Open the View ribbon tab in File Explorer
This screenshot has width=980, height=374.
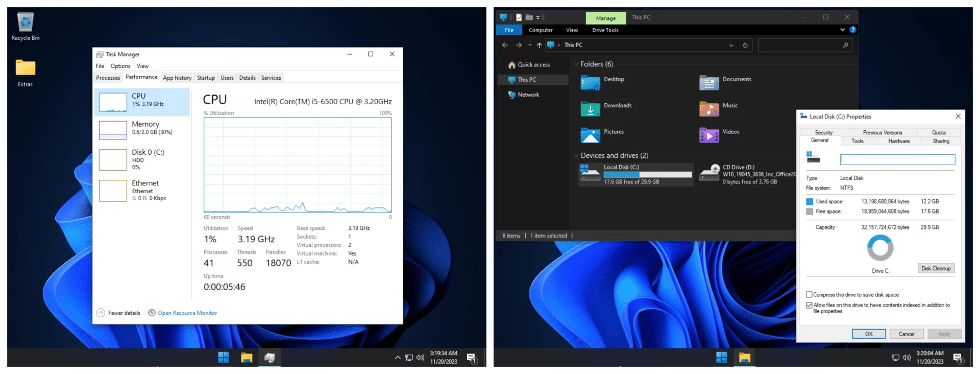coord(572,30)
